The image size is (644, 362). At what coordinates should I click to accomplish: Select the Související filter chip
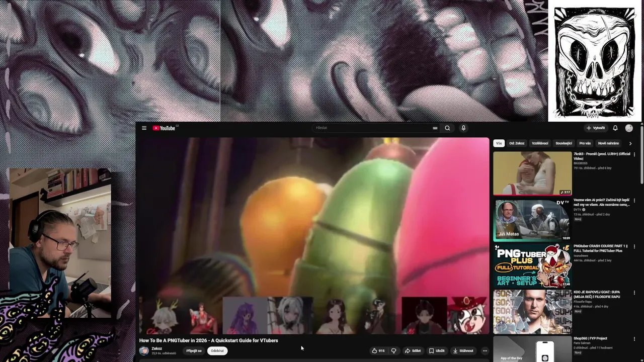coord(563,143)
